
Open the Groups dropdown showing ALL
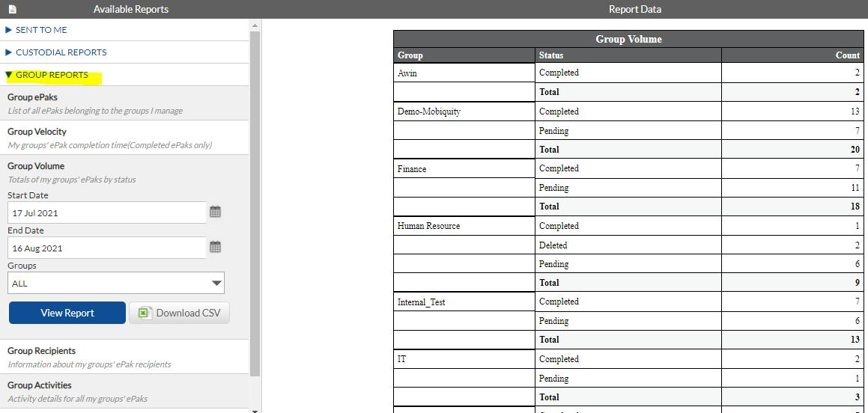pyautogui.click(x=115, y=283)
